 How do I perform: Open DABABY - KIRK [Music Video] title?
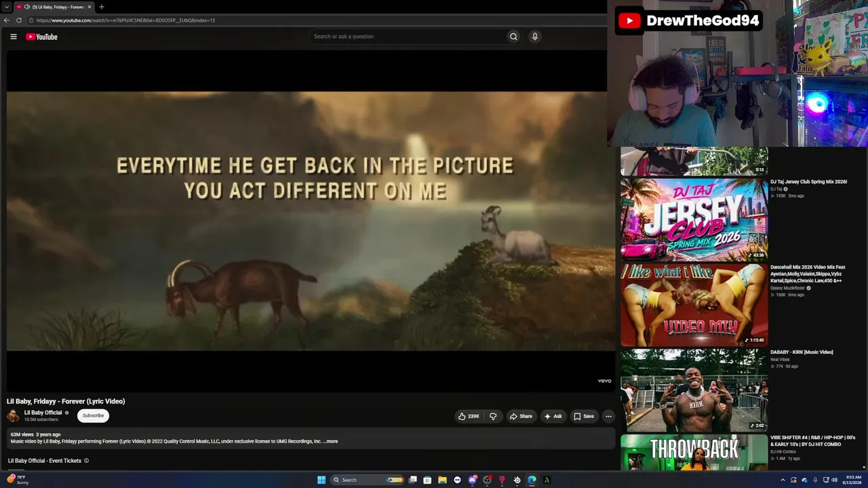pyautogui.click(x=802, y=352)
